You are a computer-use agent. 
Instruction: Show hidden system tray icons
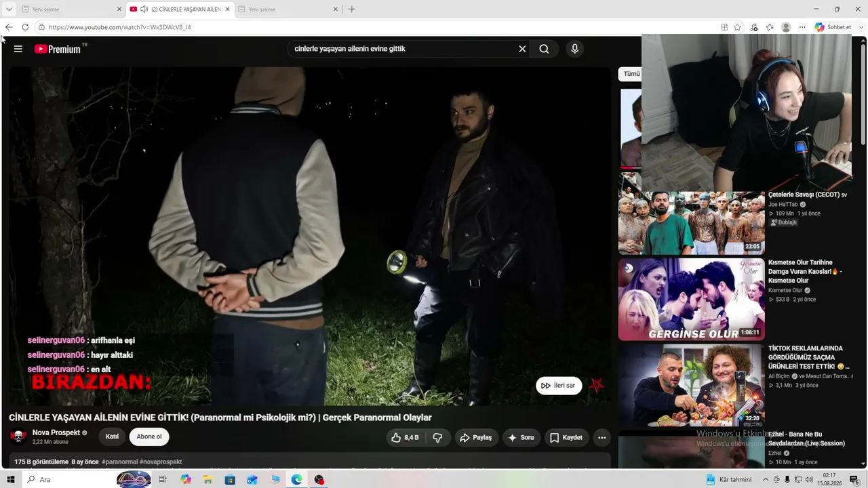coord(766,480)
